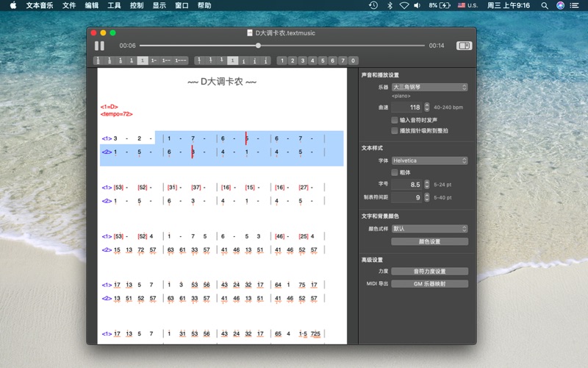Click the Time Machine icon
Screen dimensions: 588x368
click(x=373, y=5)
